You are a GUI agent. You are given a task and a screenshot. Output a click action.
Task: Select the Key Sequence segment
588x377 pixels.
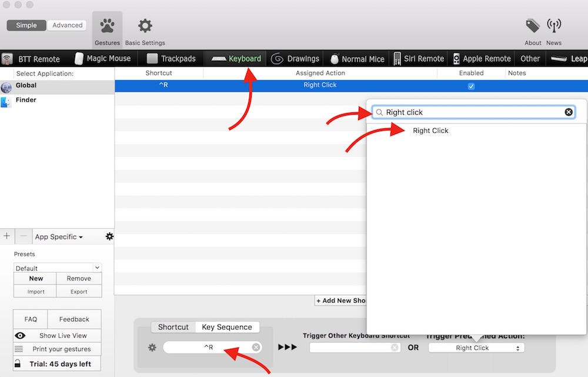pyautogui.click(x=226, y=327)
